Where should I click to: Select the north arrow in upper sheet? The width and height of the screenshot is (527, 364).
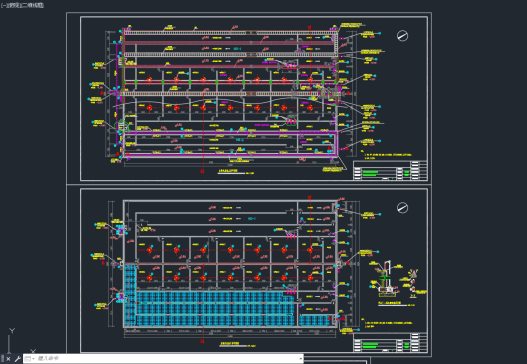tap(402, 36)
